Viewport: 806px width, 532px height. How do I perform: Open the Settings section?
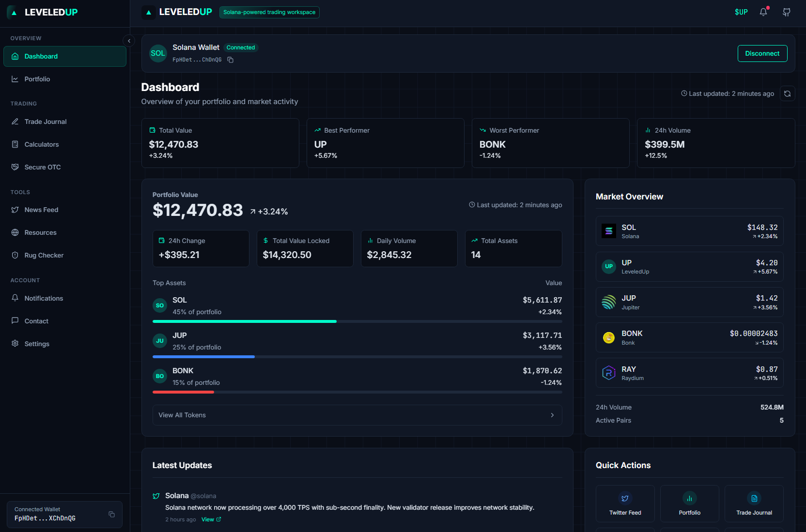point(37,344)
